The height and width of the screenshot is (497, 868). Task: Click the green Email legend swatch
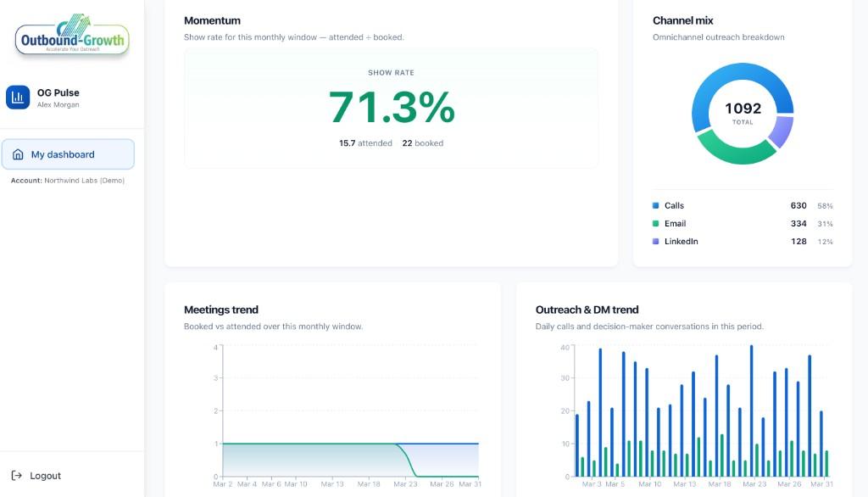(x=655, y=224)
